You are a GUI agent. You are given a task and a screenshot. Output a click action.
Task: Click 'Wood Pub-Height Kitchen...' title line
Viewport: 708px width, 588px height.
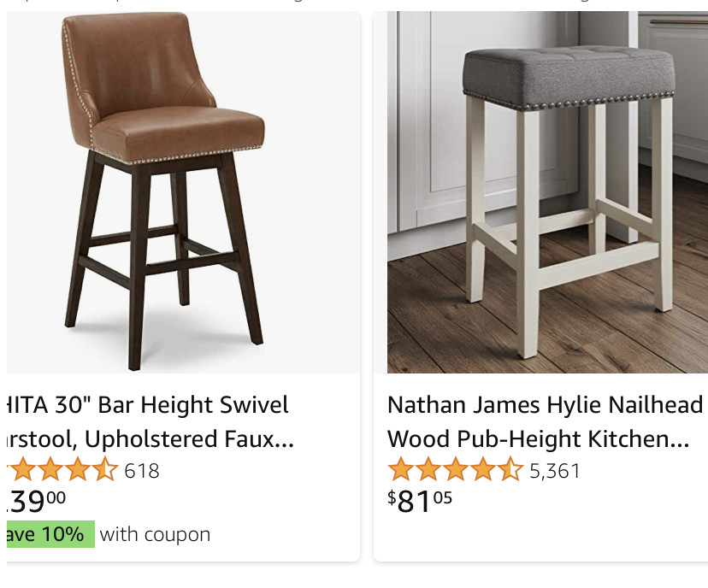click(x=538, y=439)
